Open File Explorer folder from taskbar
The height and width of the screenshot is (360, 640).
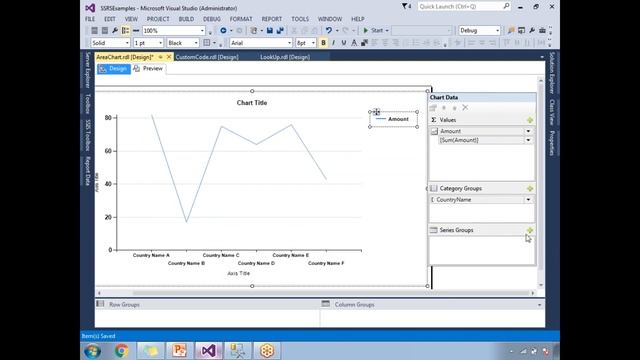tap(150, 351)
